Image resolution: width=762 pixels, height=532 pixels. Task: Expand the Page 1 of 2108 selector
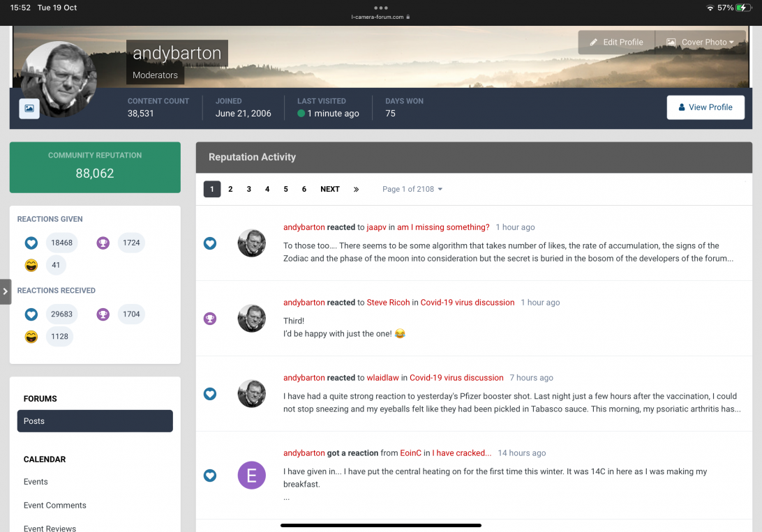click(412, 189)
